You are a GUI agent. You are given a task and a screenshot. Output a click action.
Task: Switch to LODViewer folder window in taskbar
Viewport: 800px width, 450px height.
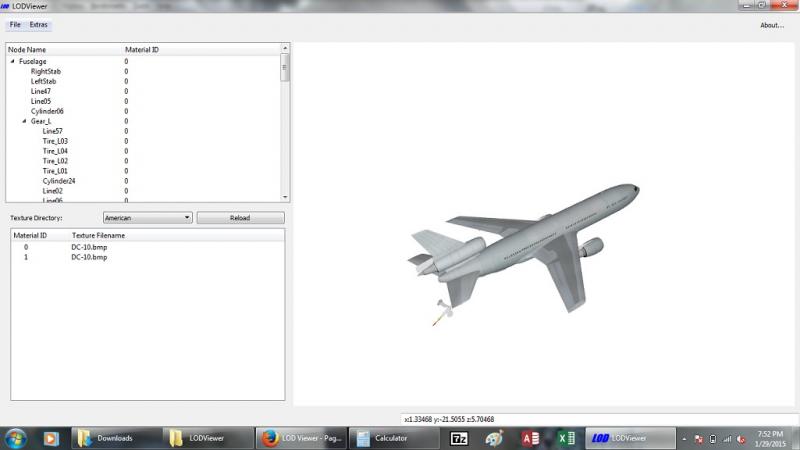[208, 438]
